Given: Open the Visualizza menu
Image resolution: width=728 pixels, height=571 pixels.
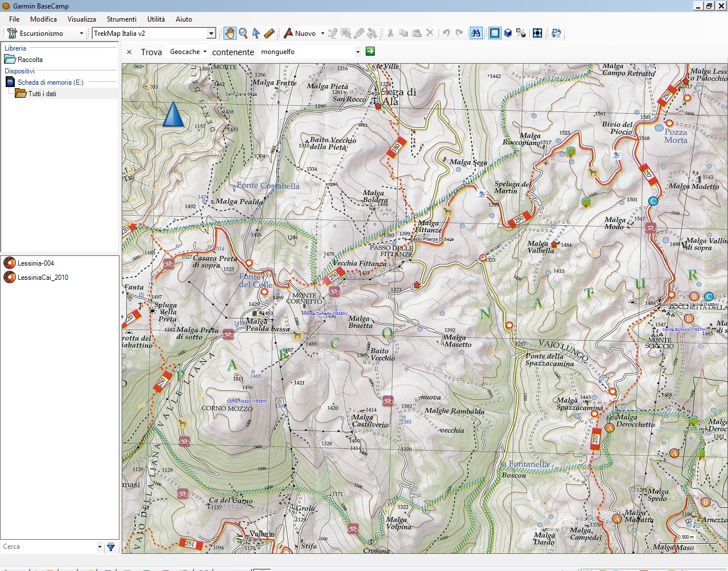Looking at the screenshot, I should coord(81,19).
